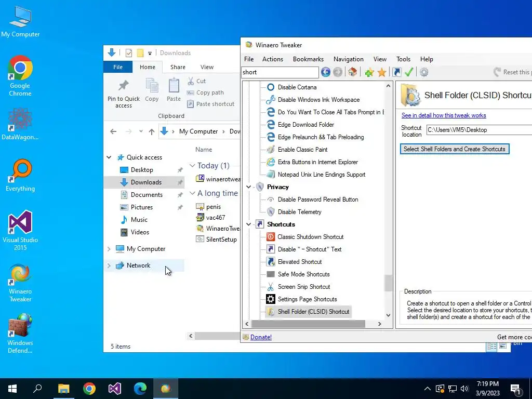Viewport: 532px width, 399px height.
Task: Select Extra Buttons in Internet Explorer tweak
Action: (317, 162)
